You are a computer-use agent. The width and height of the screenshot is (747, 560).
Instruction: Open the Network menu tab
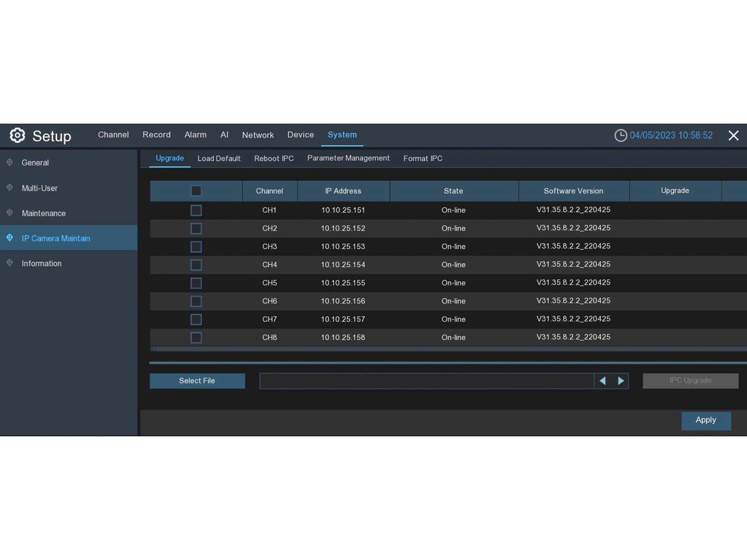(257, 135)
